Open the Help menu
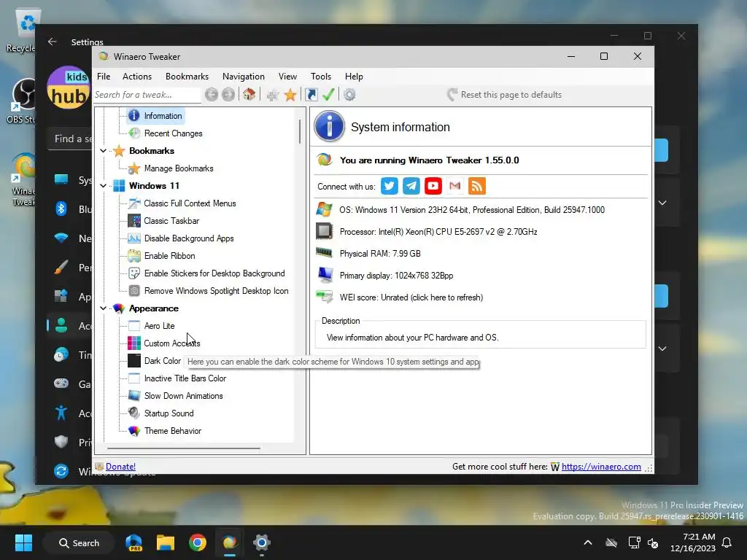This screenshot has height=560, width=747. (354, 76)
